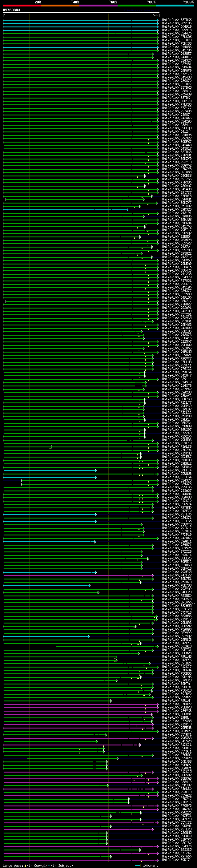Select label UniRef100_P08170
The image size is (197, 868).
(177, 101)
